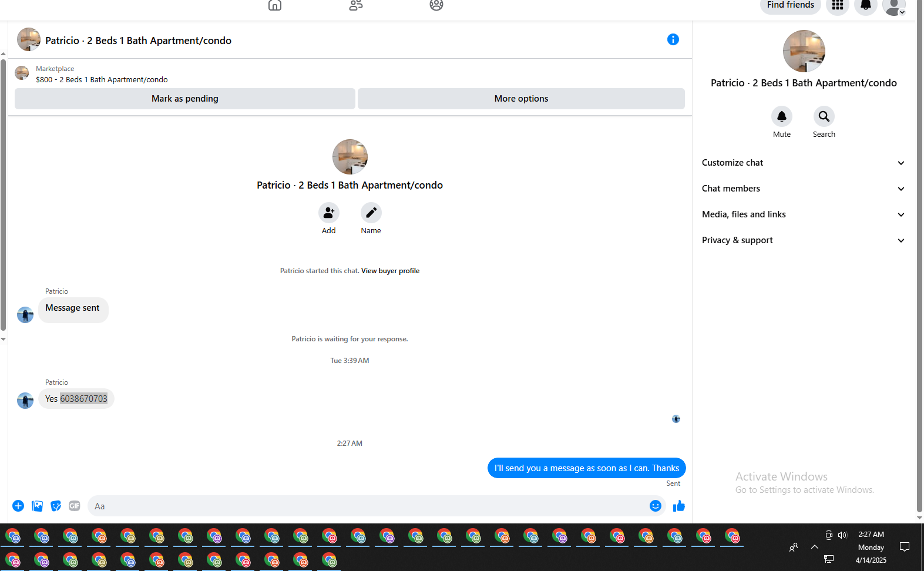The width and height of the screenshot is (924, 571).
Task: Click the Find friends button
Action: pyautogui.click(x=790, y=5)
